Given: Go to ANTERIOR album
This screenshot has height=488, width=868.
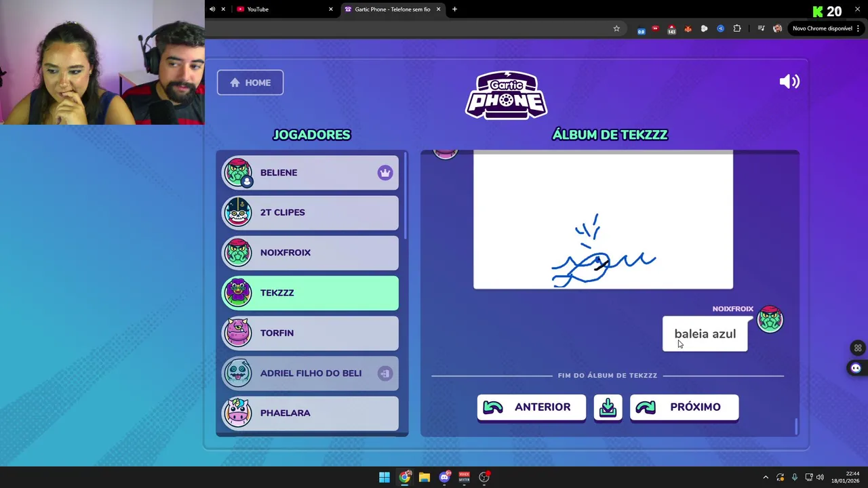Looking at the screenshot, I should point(531,407).
